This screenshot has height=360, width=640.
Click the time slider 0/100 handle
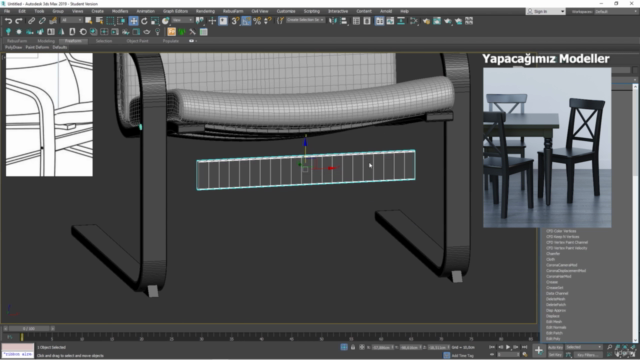click(x=29, y=329)
